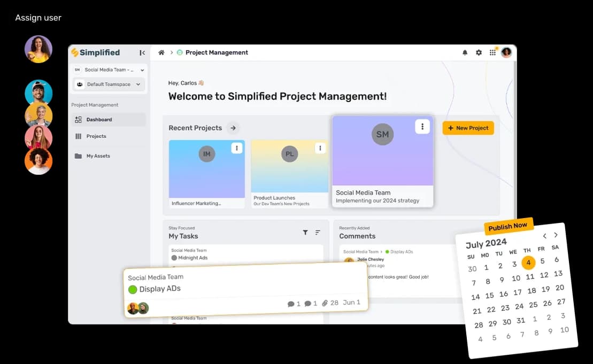
Task: Click commenter name Jolie Chesley
Action: [x=371, y=259]
